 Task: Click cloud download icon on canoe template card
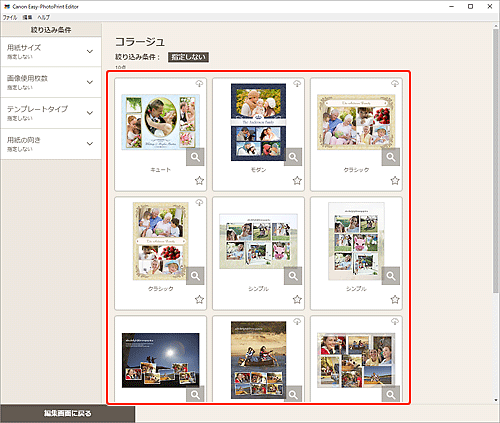[x=297, y=321]
